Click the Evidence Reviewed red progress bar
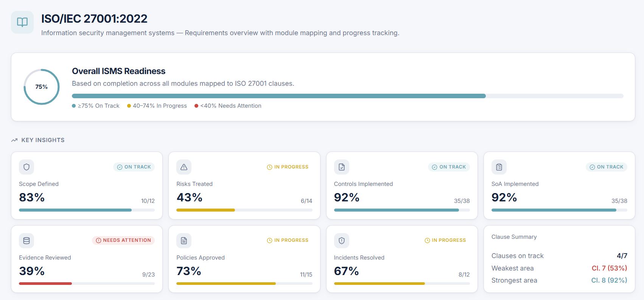 pos(87,283)
